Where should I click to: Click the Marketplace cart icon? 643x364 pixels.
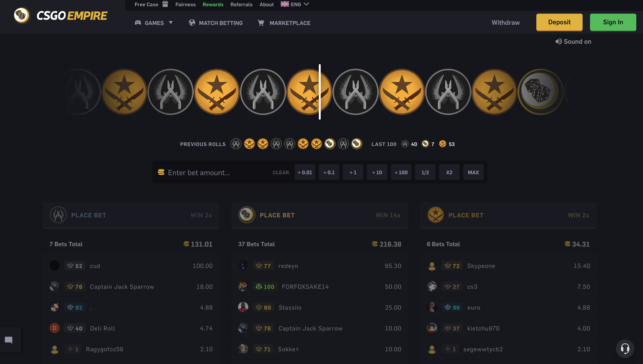(x=261, y=23)
